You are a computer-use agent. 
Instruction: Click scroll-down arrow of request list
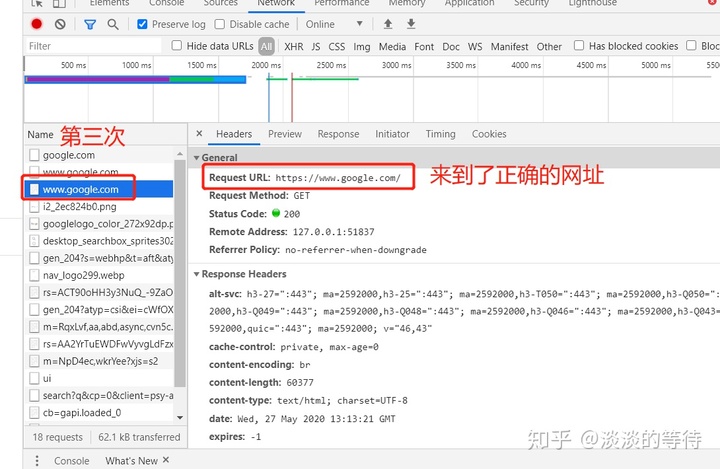180,417
